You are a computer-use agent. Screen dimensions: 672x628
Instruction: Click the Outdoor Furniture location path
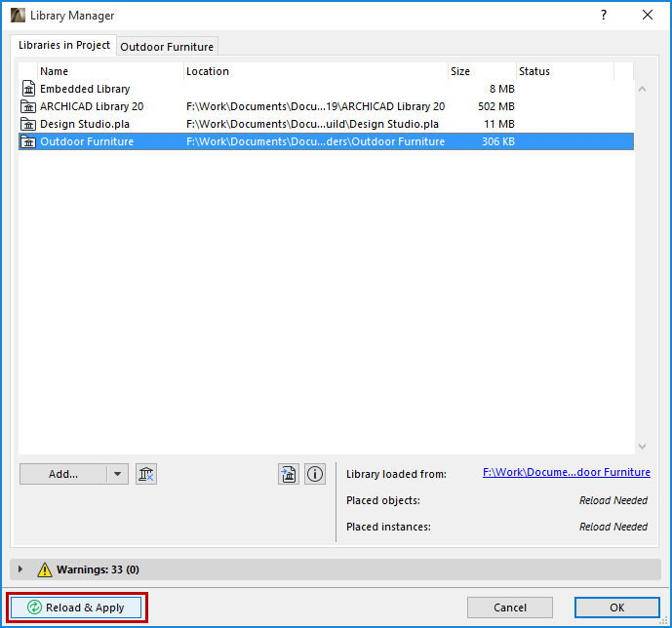pyautogui.click(x=315, y=141)
